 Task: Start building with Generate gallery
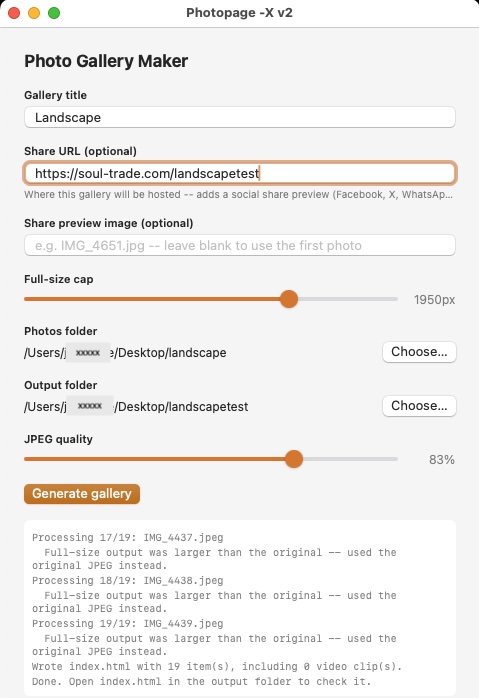coord(82,494)
